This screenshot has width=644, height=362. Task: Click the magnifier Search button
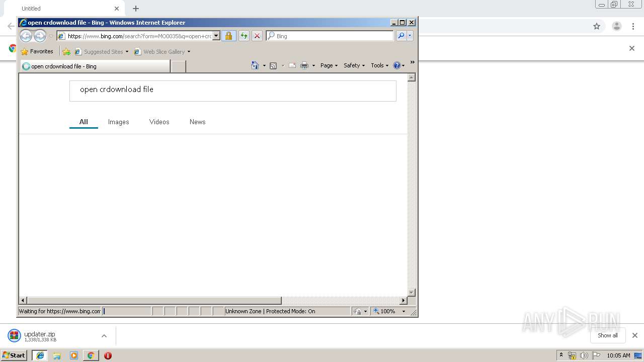click(x=401, y=36)
